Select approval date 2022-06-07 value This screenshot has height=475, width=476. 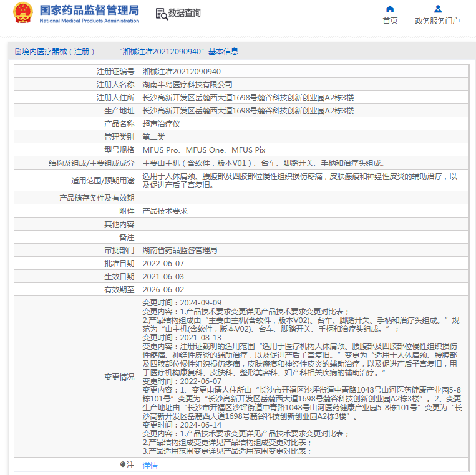coord(163,264)
